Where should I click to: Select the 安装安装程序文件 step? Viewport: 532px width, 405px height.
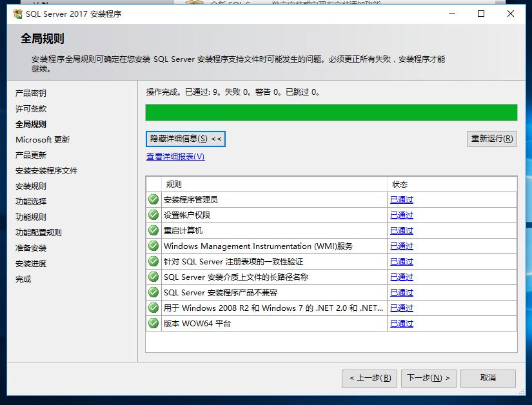click(46, 171)
